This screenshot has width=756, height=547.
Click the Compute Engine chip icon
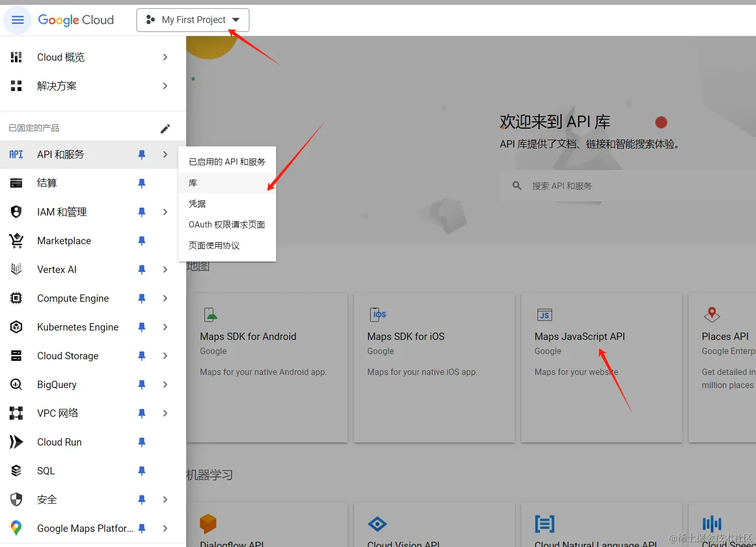click(x=16, y=298)
